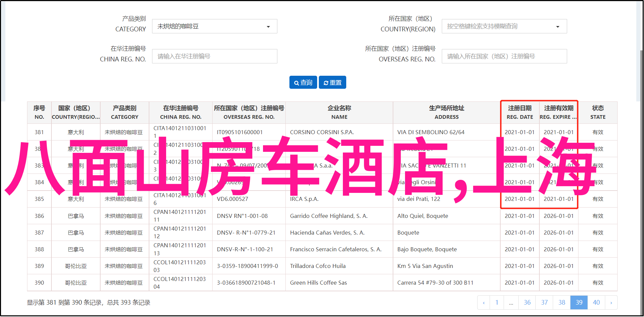Select 巴拿马 country cell in row 387
Viewport: 644px width, 317px height.
click(76, 233)
